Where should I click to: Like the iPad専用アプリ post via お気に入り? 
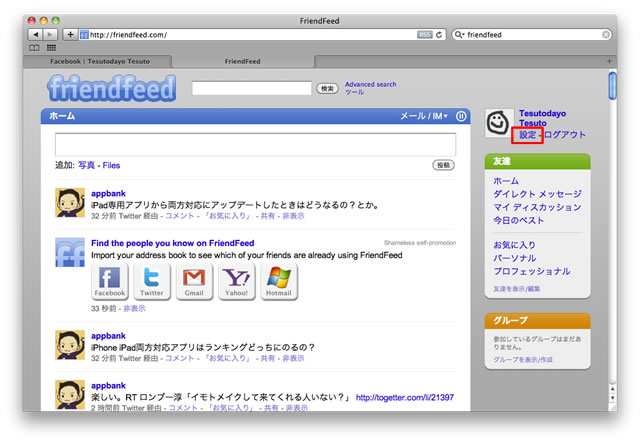228,216
